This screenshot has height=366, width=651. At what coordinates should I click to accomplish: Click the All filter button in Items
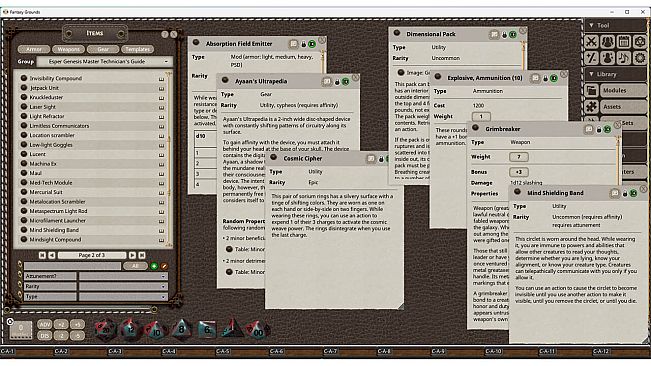(x=135, y=266)
